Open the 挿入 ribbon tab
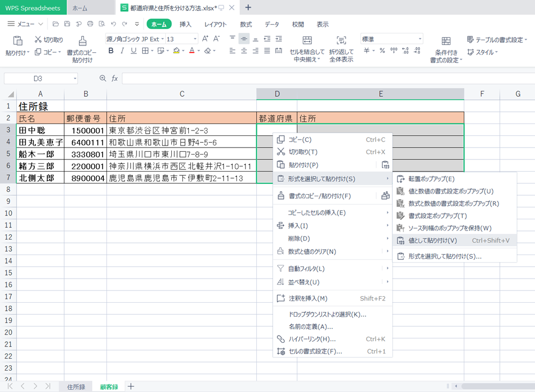The width and height of the screenshot is (535, 392). pos(185,25)
